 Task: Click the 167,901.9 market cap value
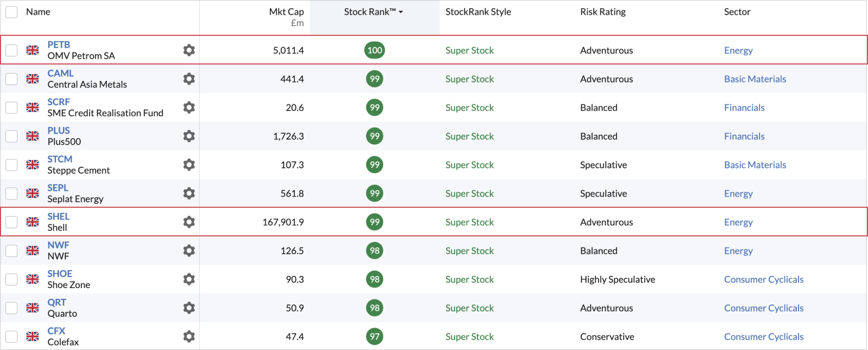[283, 222]
